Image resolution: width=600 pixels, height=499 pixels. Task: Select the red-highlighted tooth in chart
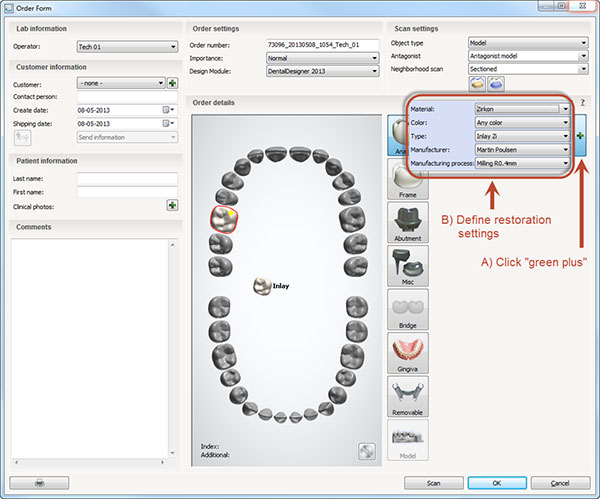coord(223,219)
